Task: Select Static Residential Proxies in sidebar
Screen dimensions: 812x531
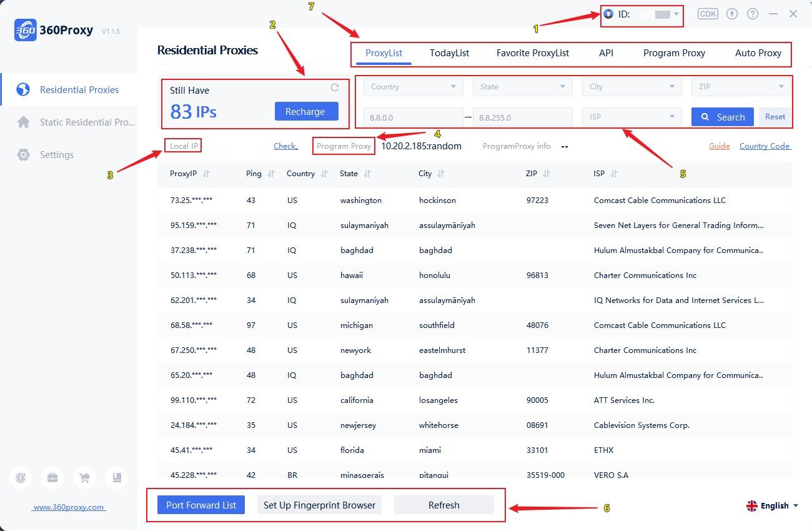Action: 69,122
